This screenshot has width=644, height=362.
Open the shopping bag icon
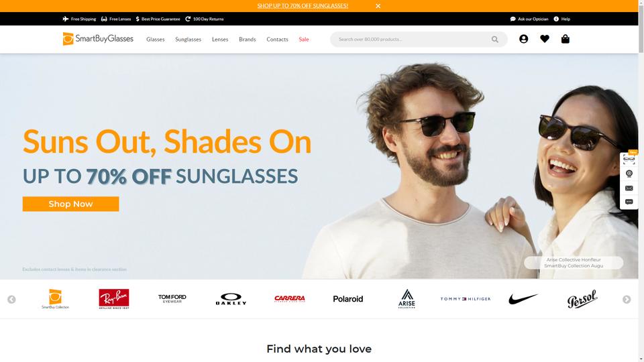(x=565, y=39)
